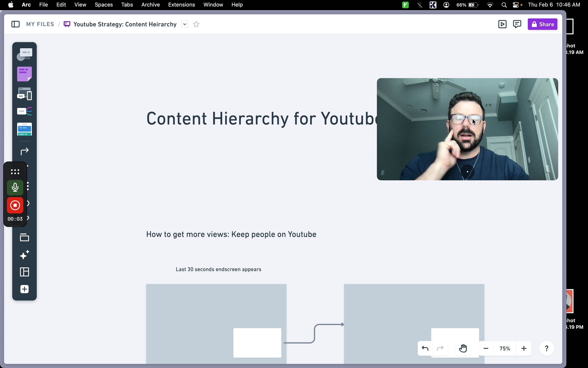Image resolution: width=588 pixels, height=368 pixels.
Task: Open the AI sparkles tool
Action: (24, 255)
